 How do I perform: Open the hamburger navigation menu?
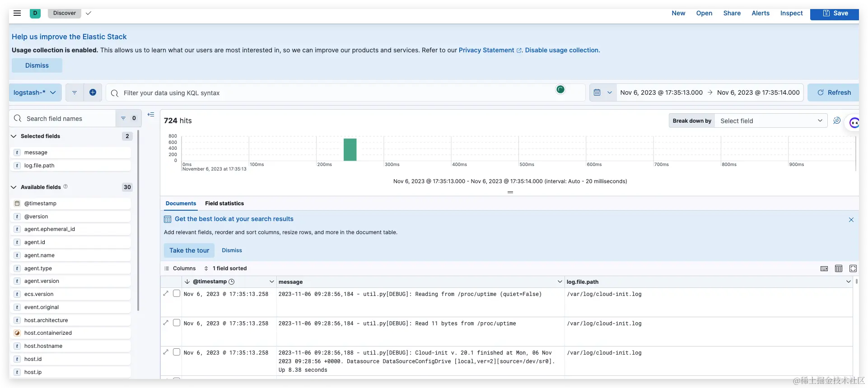[17, 13]
